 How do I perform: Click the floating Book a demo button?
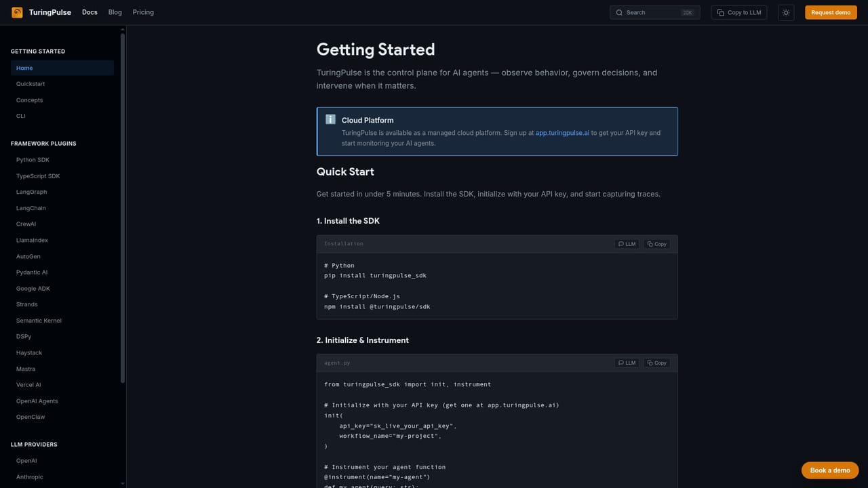pyautogui.click(x=830, y=470)
